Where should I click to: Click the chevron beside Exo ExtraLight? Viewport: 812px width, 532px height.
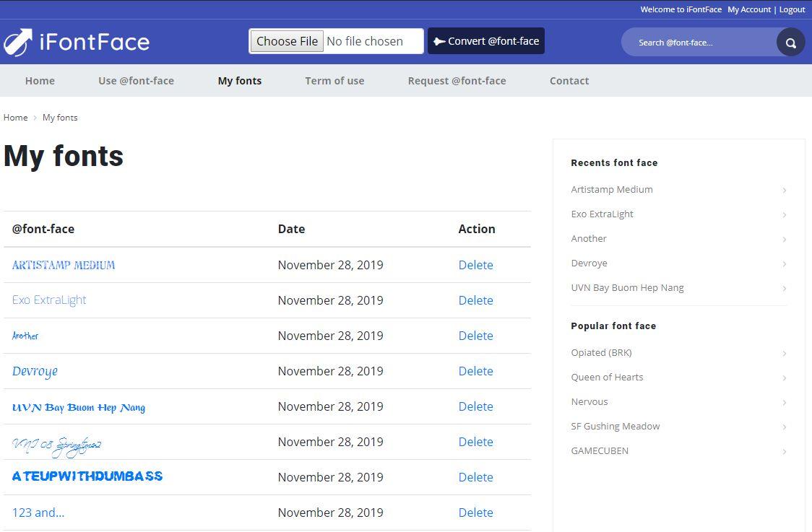[784, 215]
